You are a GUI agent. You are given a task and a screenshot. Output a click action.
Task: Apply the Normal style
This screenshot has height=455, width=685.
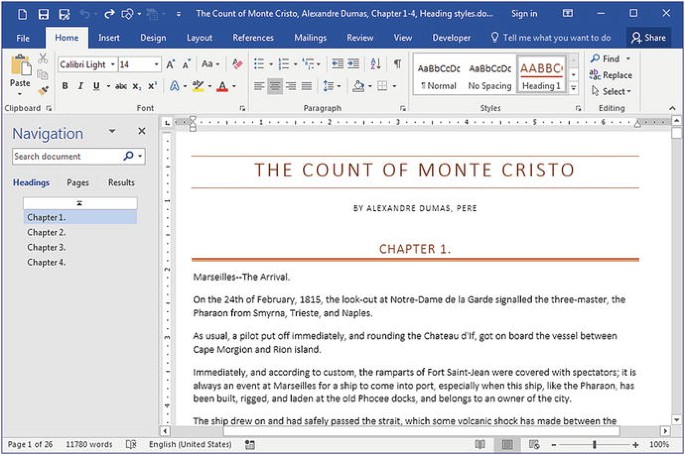point(439,74)
